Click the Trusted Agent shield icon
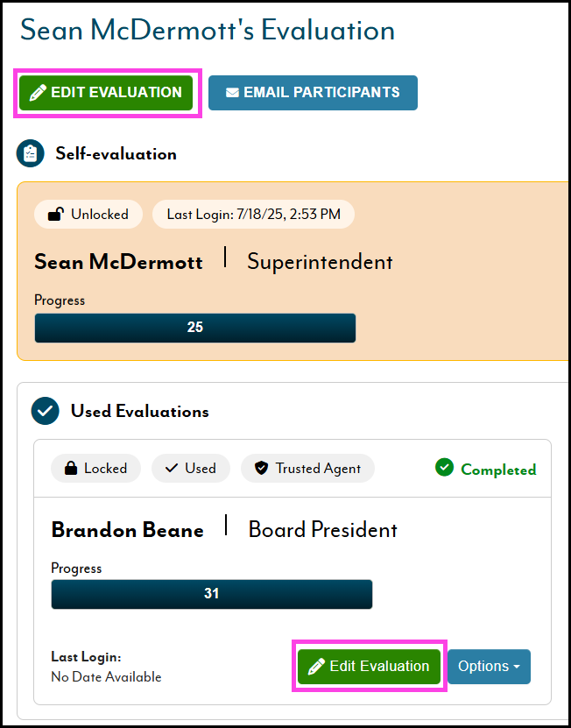The height and width of the screenshot is (728, 571). [x=261, y=469]
